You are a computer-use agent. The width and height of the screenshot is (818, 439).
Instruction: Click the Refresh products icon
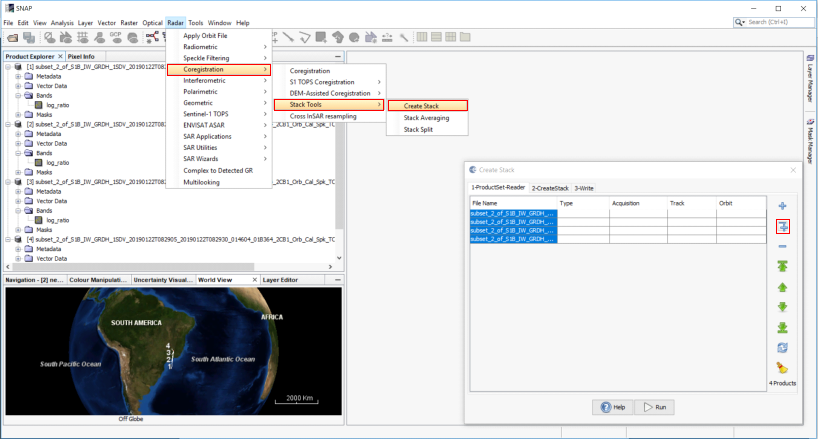(x=782, y=347)
